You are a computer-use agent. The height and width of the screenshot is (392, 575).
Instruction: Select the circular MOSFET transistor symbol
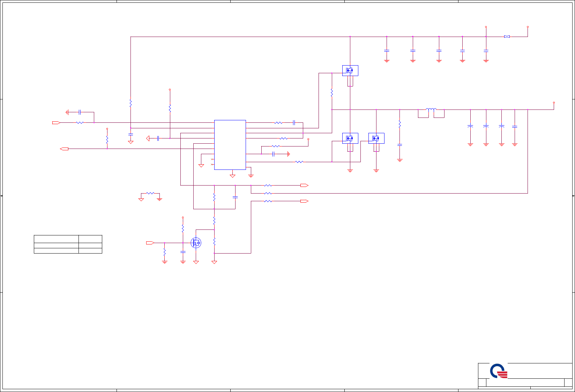tap(196, 243)
